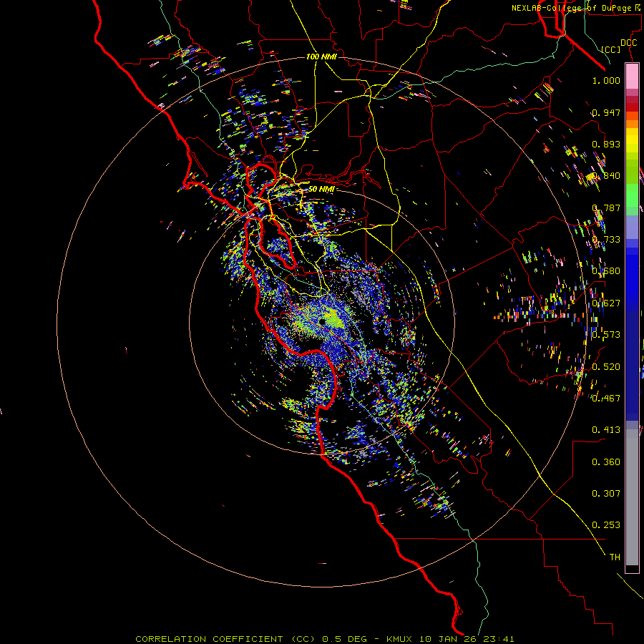
Task: Select the 0.733 scale value
Action: (x=606, y=240)
